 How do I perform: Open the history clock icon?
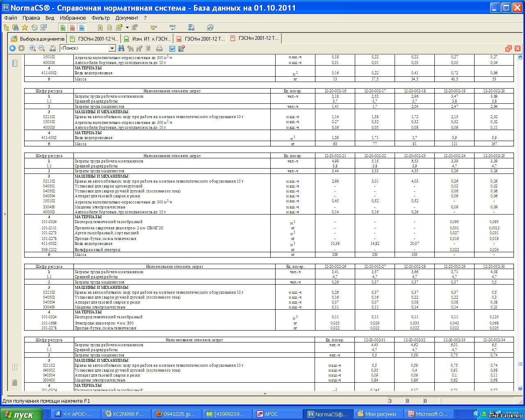point(34,27)
